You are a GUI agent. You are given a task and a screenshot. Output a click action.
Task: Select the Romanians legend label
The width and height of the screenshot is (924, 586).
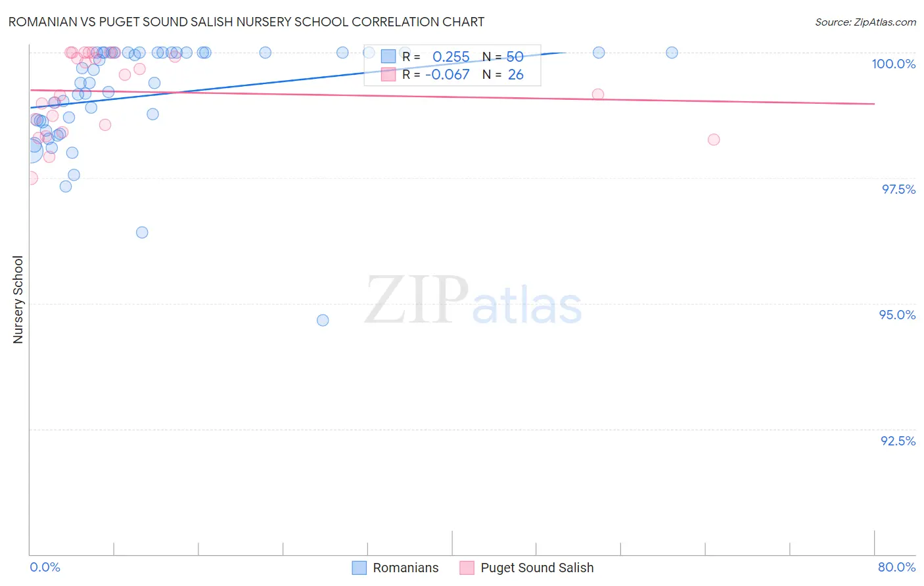(405, 568)
